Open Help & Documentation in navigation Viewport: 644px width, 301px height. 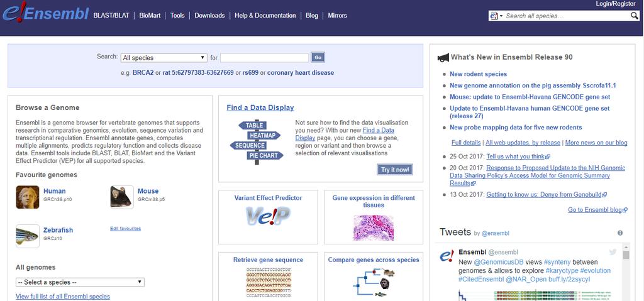click(x=265, y=16)
